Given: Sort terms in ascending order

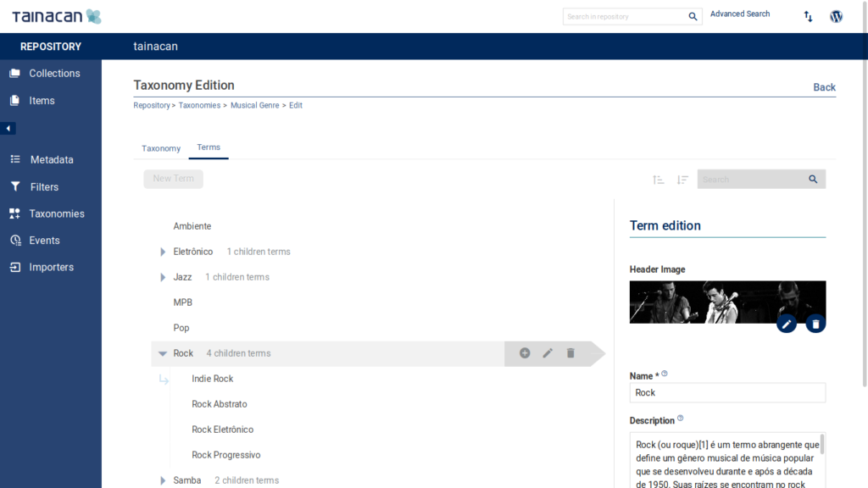Looking at the screenshot, I should [x=658, y=179].
